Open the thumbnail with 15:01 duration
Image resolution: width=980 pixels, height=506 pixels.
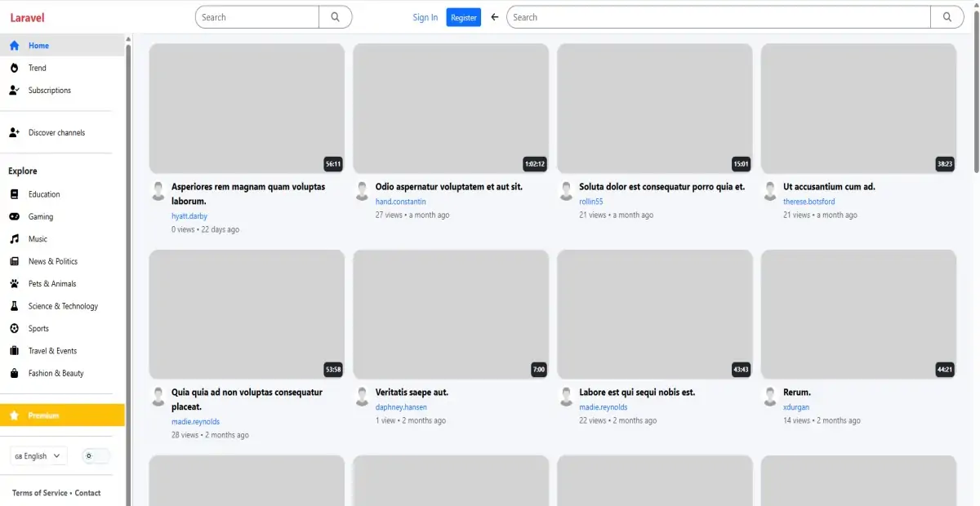(x=655, y=108)
